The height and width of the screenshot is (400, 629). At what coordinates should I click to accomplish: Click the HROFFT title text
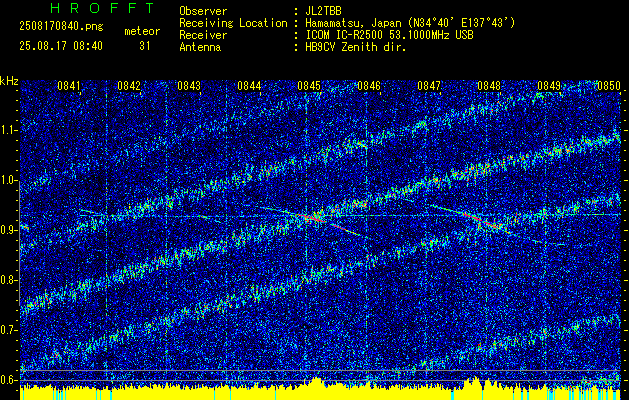(102, 8)
